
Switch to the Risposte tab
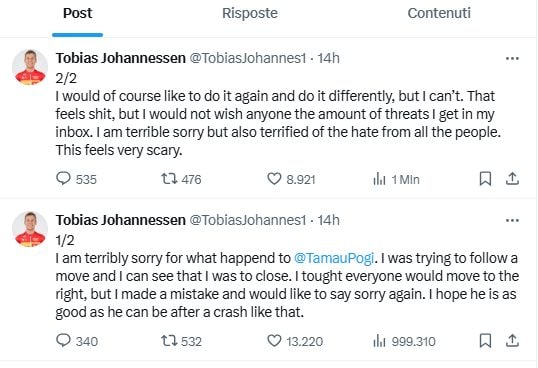tap(250, 13)
